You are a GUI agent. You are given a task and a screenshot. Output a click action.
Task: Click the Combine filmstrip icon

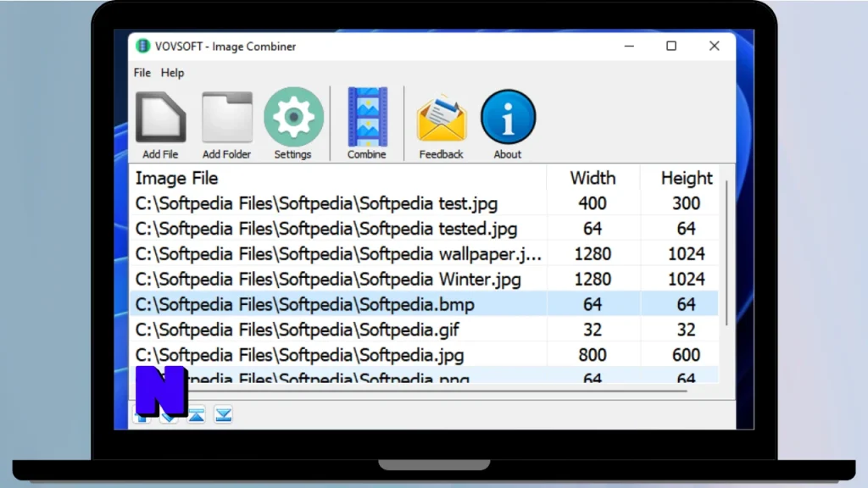367,117
